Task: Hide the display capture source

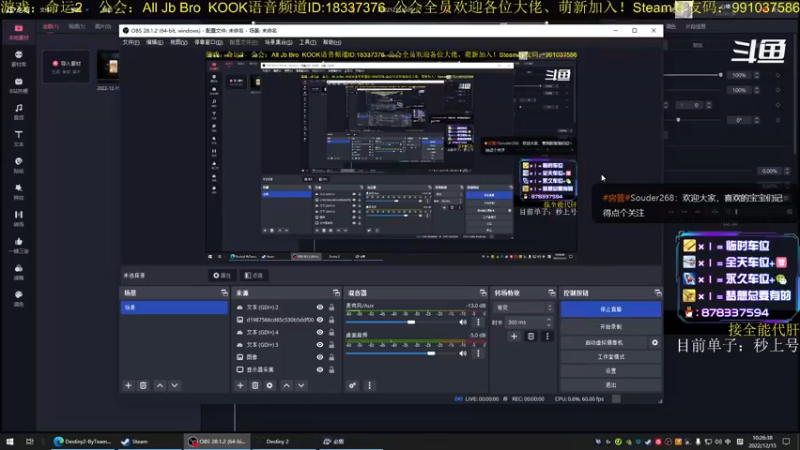Action: 320,369
